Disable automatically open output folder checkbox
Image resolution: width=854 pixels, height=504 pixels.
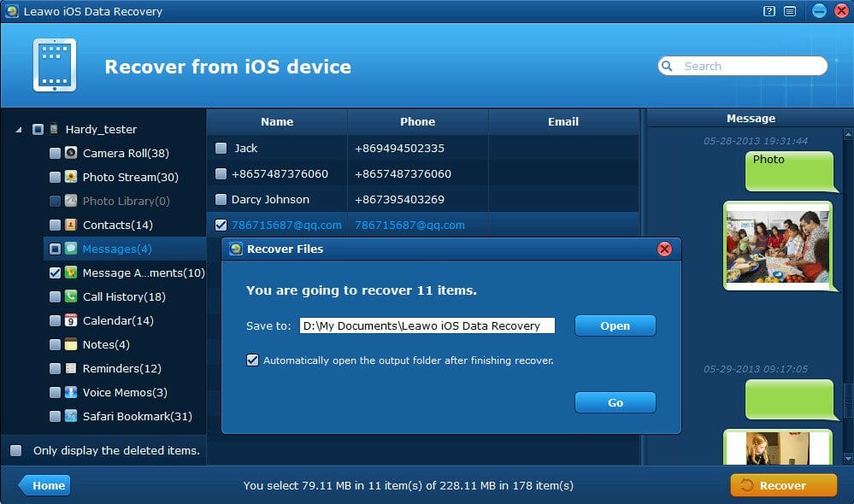pyautogui.click(x=252, y=360)
